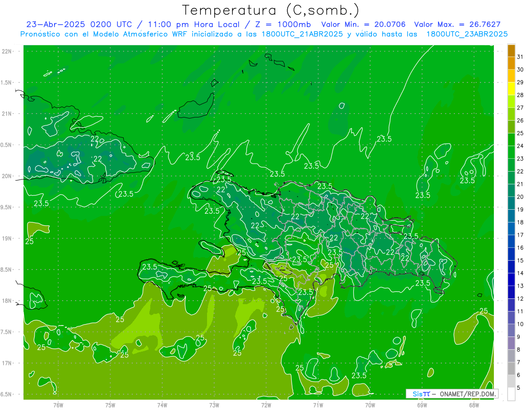Click legend scale value "9"
Image resolution: width=532 pixels, height=411 pixels.
point(519,337)
